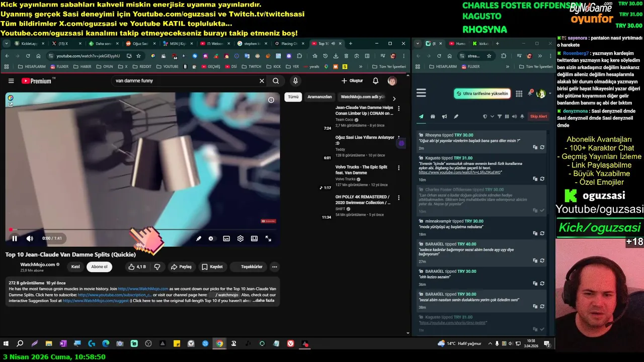The width and height of the screenshot is (644, 362).
Task: Open the player settings gear
Action: (240, 238)
